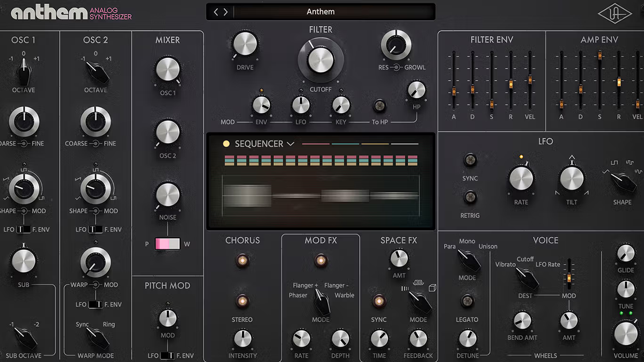Click the WARP MODE Sync/Ring selector
644x362 pixels.
click(97, 337)
